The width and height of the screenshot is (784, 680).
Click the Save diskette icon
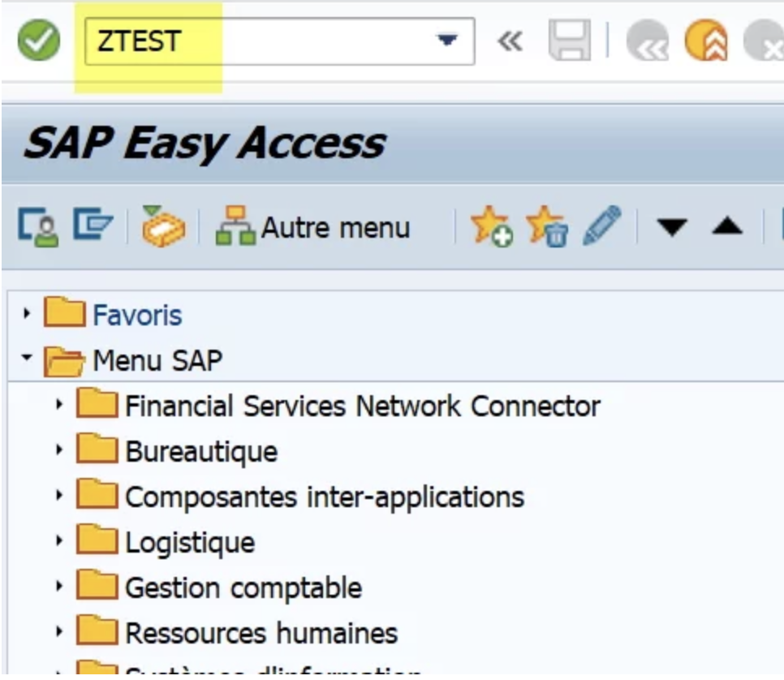(567, 42)
